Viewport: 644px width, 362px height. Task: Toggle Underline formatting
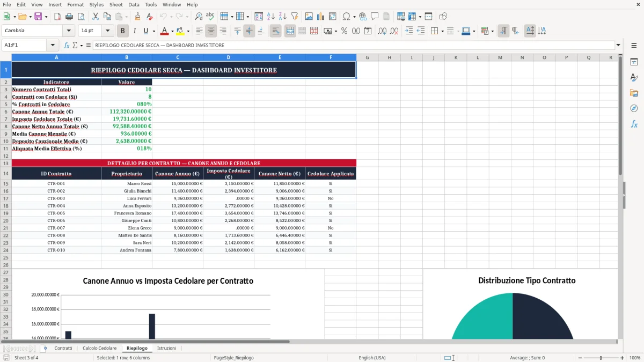[x=145, y=31]
